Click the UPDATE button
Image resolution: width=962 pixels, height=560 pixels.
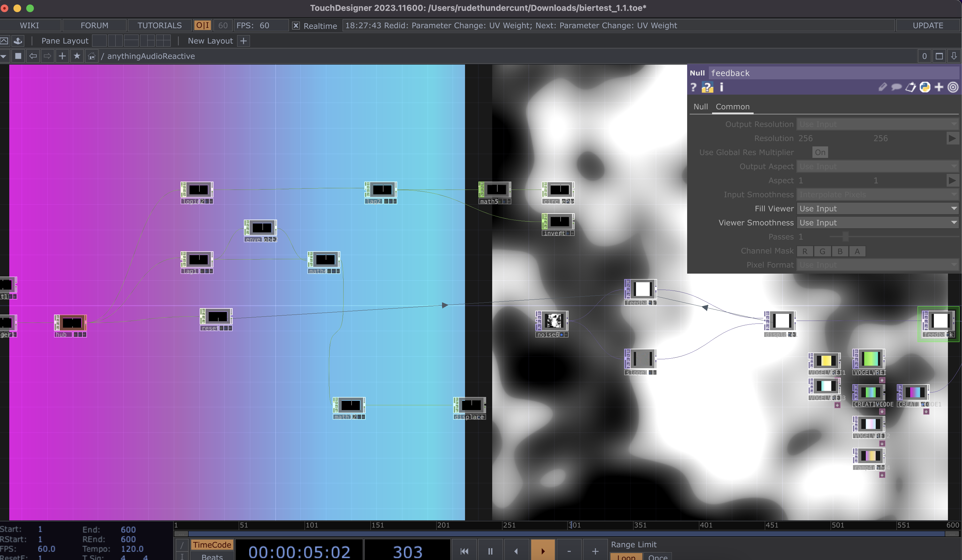927,26
